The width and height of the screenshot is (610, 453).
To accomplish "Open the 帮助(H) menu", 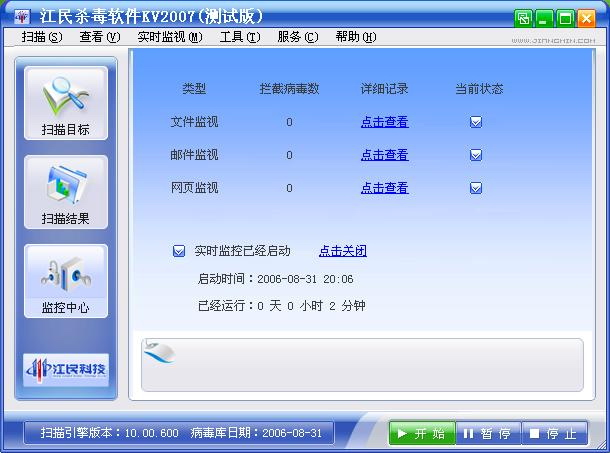I will (356, 37).
